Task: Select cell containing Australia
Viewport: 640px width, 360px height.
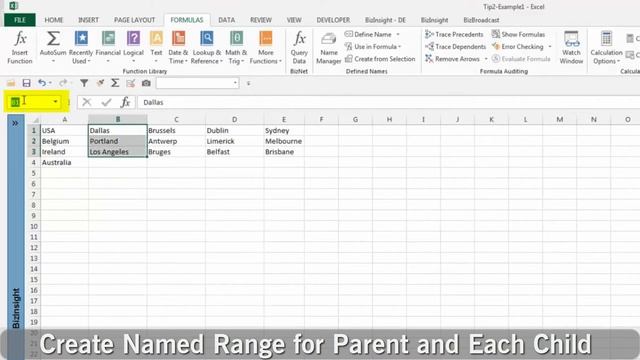Action: click(64, 162)
